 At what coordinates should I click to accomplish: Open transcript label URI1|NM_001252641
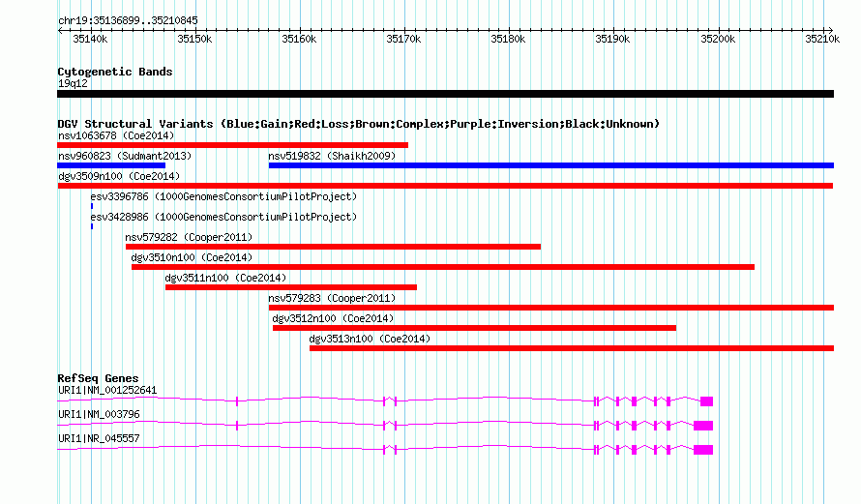pos(107,391)
